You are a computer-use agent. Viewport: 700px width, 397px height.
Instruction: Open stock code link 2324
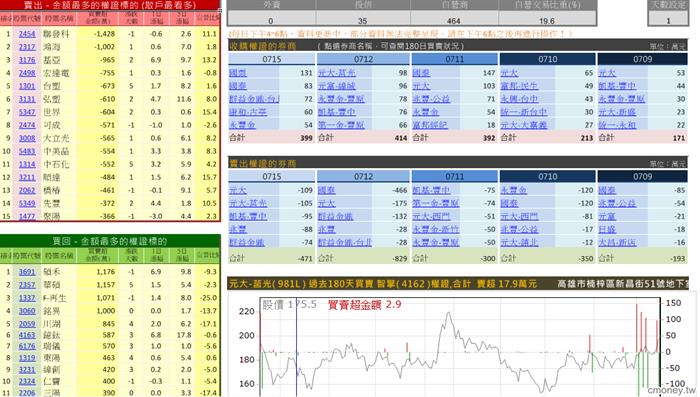click(27, 381)
